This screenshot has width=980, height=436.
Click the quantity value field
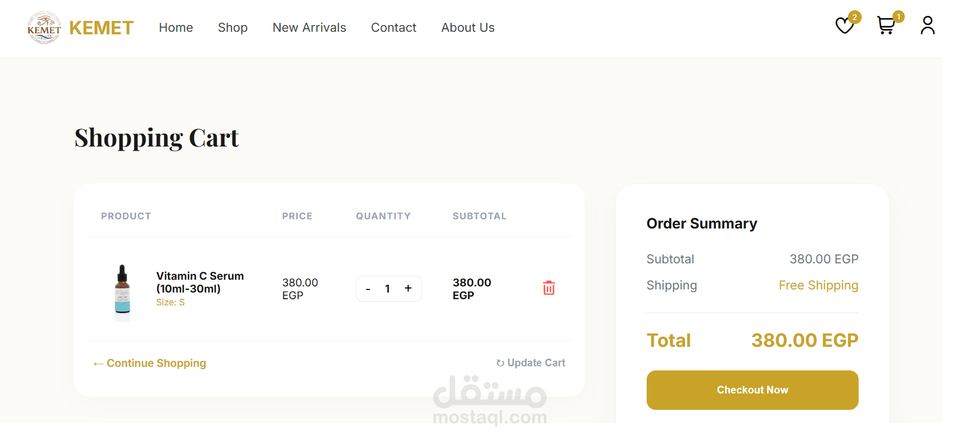pos(388,289)
